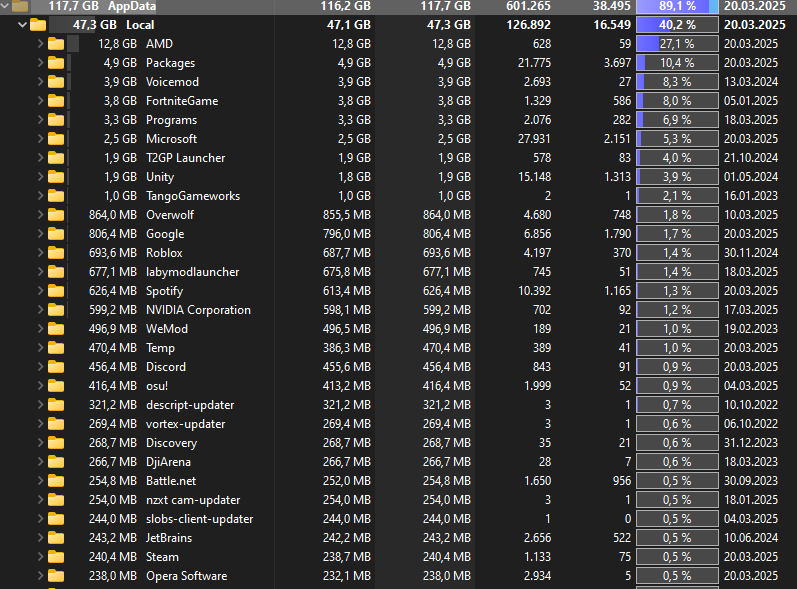Select the labymodlauncher row name
Image resolution: width=797 pixels, height=589 pixels.
(193, 272)
